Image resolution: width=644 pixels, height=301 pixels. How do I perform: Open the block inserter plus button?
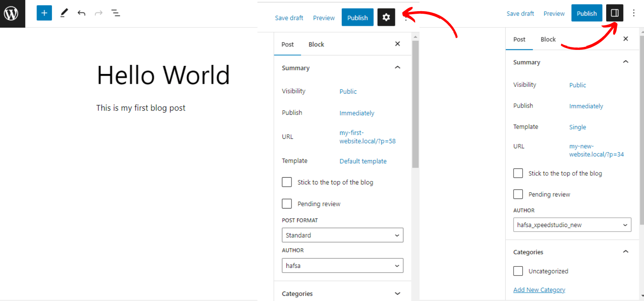click(44, 13)
